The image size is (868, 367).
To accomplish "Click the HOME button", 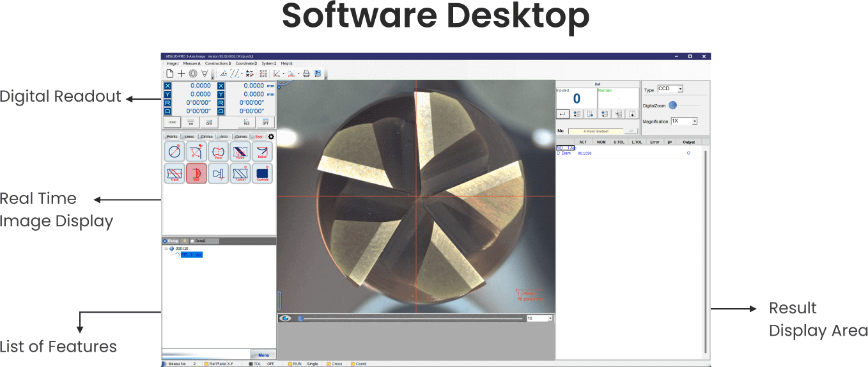I will 171,122.
